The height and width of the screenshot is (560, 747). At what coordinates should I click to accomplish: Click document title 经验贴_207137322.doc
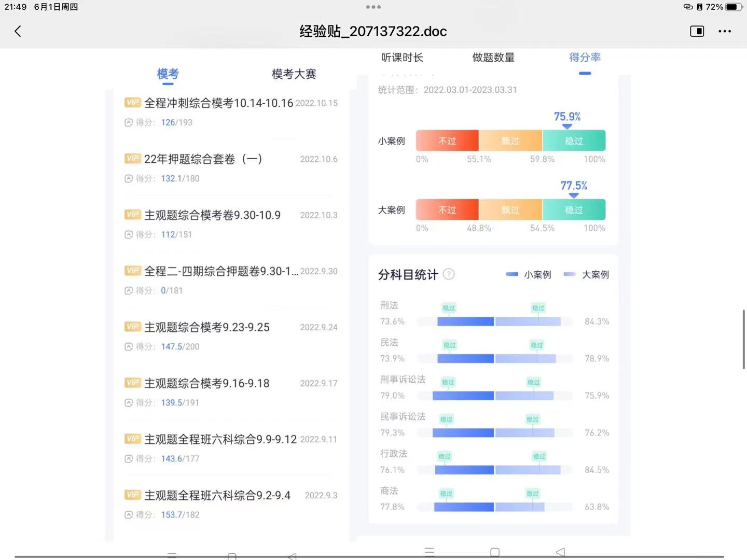(x=373, y=31)
